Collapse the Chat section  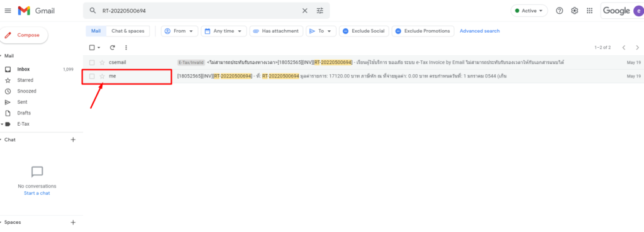(1, 140)
